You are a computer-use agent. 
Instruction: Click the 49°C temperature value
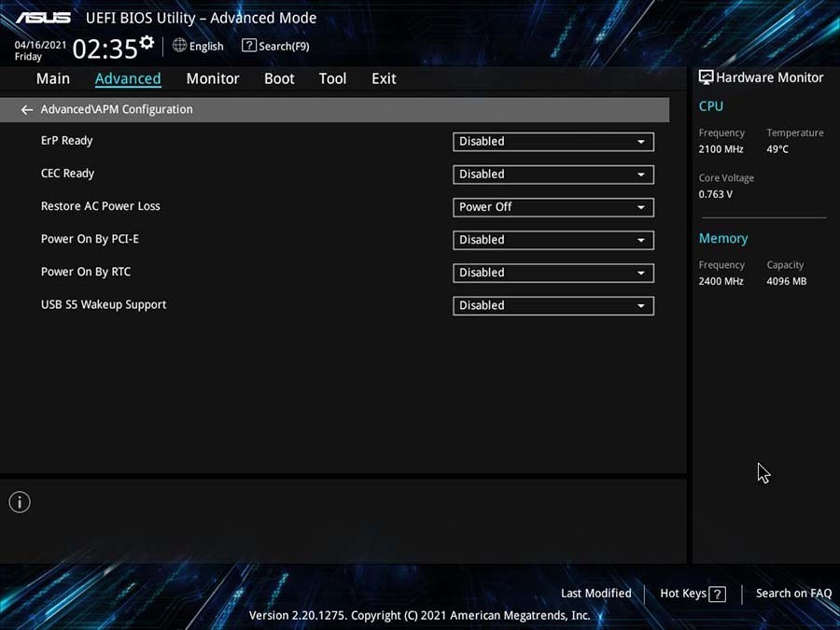click(777, 149)
